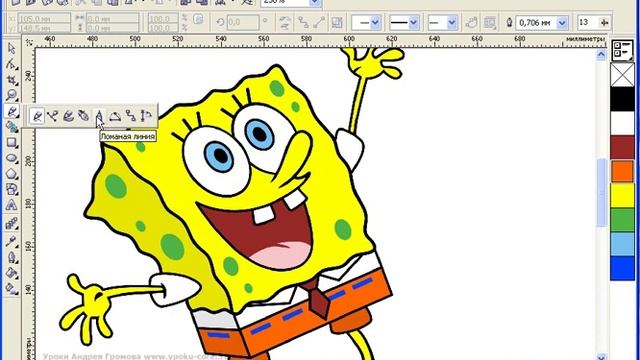
Task: Click the freehand smoothing slider button
Action: tap(604, 22)
